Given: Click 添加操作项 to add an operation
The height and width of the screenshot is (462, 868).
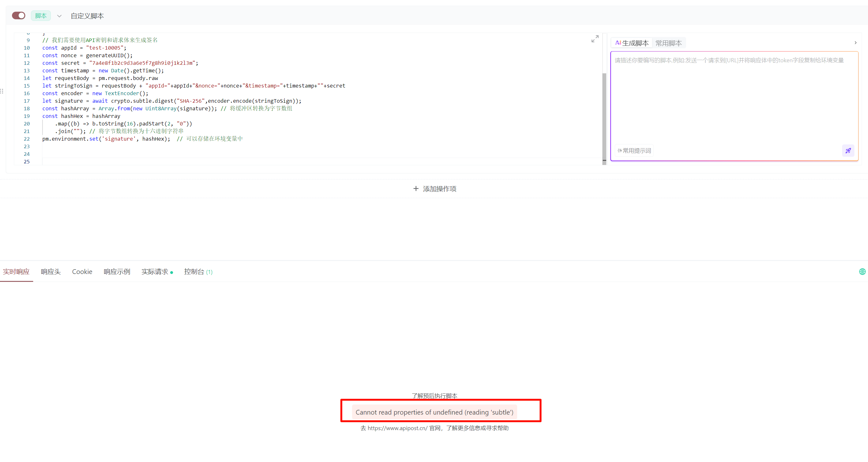Looking at the screenshot, I should click(435, 189).
